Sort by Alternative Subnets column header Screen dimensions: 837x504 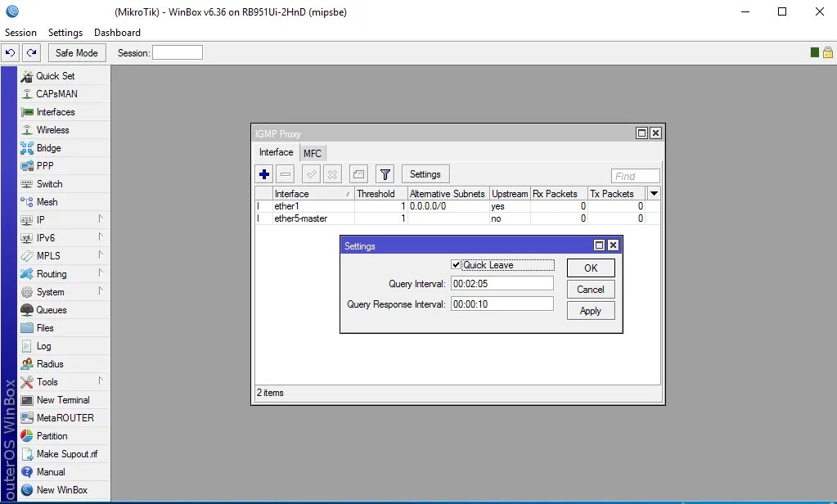pos(448,193)
